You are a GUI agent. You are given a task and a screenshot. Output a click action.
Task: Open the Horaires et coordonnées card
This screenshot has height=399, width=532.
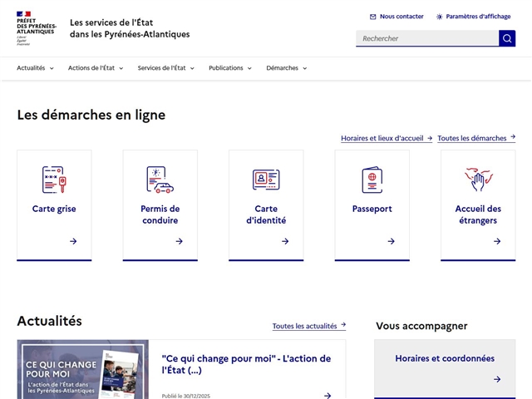(x=445, y=367)
